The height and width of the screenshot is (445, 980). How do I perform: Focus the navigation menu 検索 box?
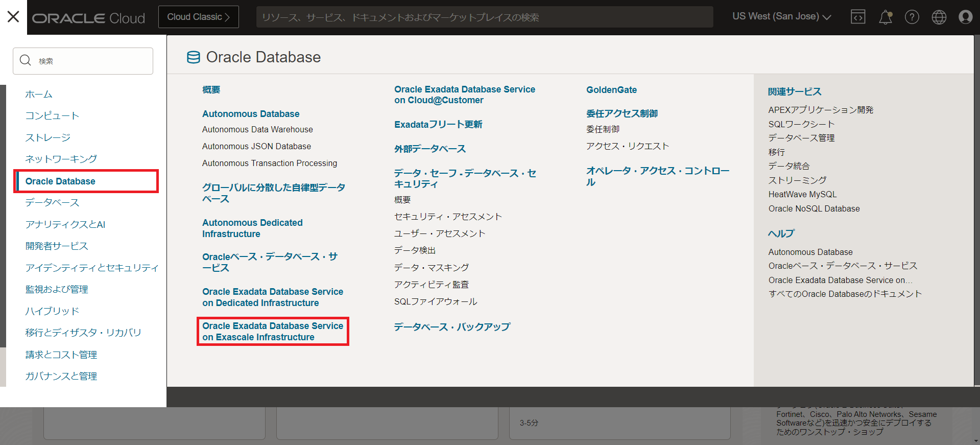tap(89, 61)
